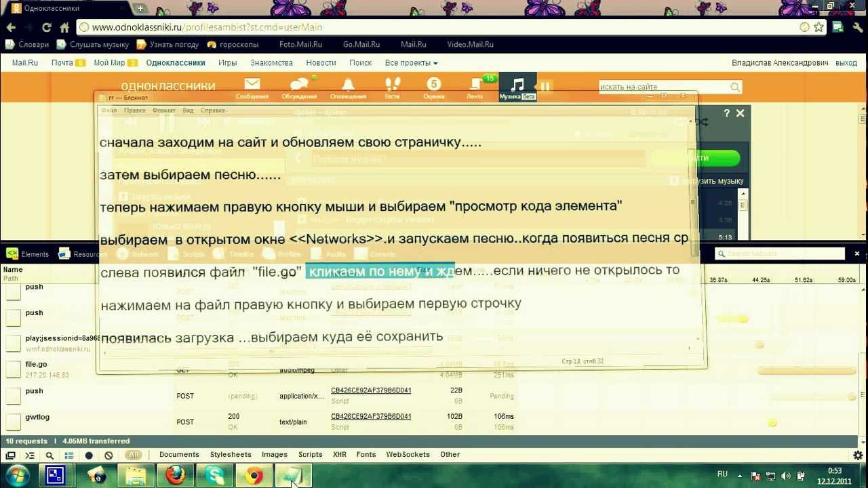The height and width of the screenshot is (488, 868).
Task: Filter network by Scripts
Action: [x=311, y=455]
